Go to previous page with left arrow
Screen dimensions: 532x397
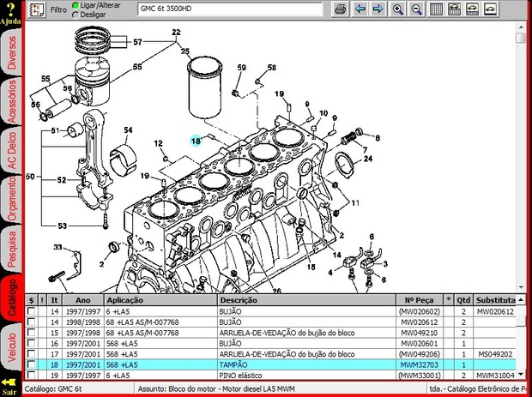[360, 9]
